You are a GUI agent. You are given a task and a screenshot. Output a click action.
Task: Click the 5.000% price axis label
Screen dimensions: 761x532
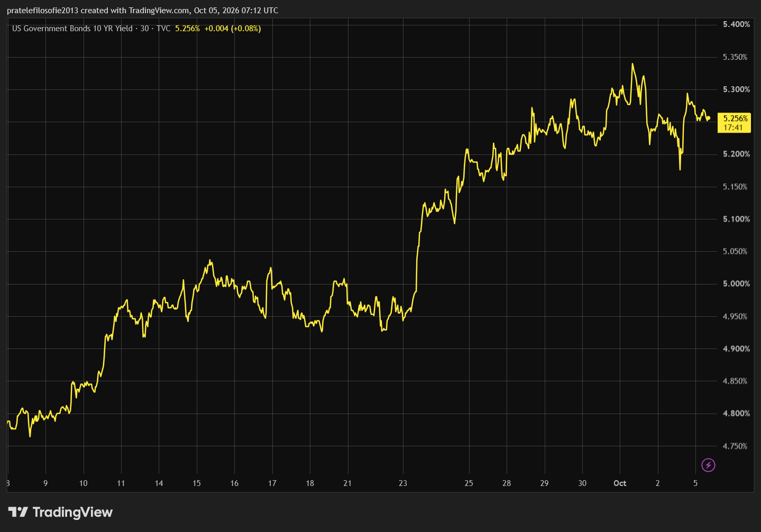[x=736, y=284]
